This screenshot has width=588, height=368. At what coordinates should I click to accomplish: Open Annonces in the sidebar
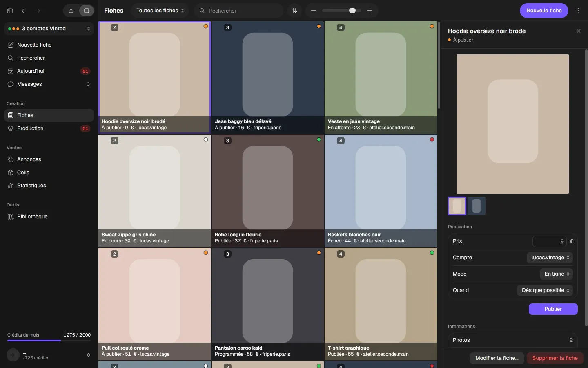pyautogui.click(x=49, y=159)
